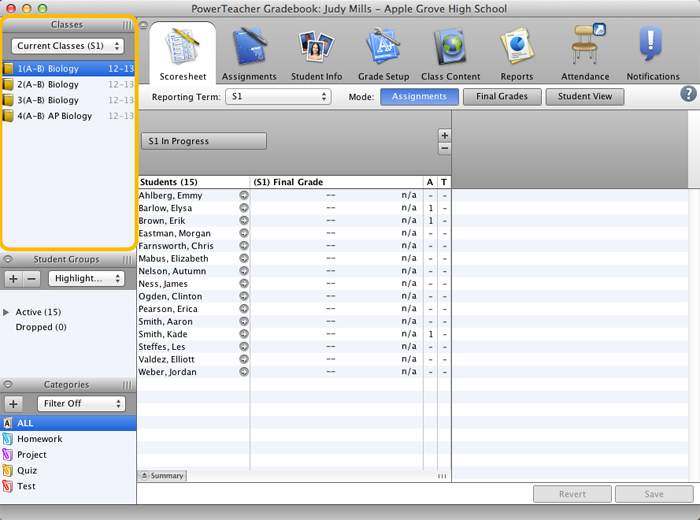The width and height of the screenshot is (700, 520).
Task: Open Notifications exclamation icon
Action: point(651,44)
